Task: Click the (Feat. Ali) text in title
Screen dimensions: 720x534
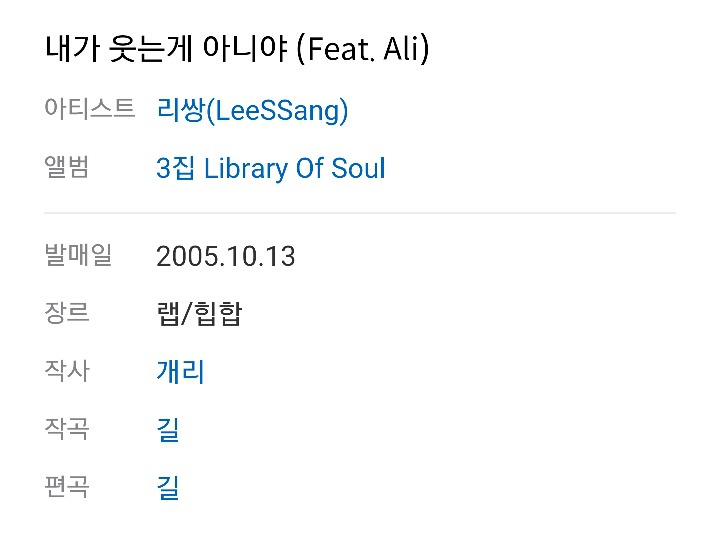Action: point(363,49)
